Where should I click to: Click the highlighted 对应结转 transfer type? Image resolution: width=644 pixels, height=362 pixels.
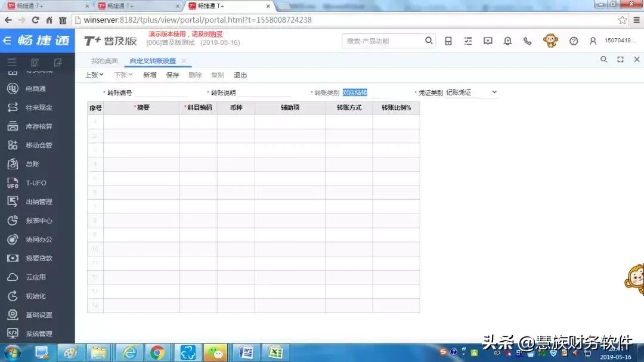(355, 92)
